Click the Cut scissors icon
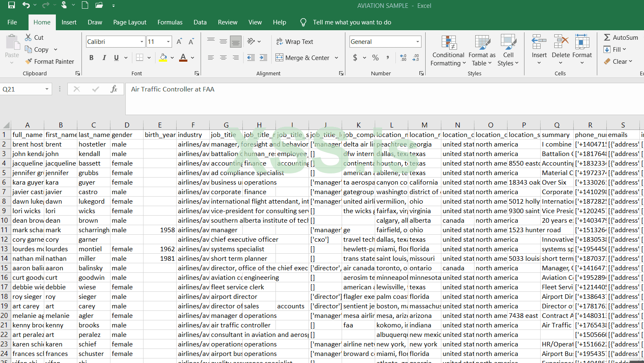Image resolution: width=644 pixels, height=363 pixels. (29, 37)
